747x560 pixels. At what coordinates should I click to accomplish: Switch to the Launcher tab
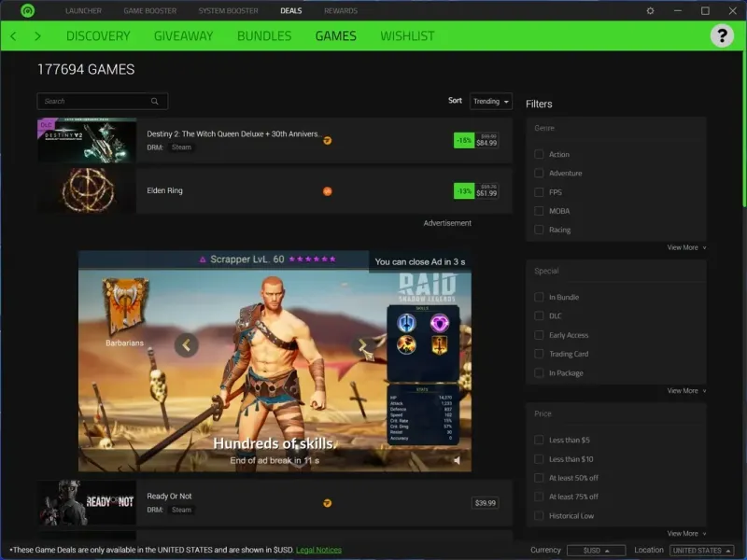pyautogui.click(x=83, y=10)
